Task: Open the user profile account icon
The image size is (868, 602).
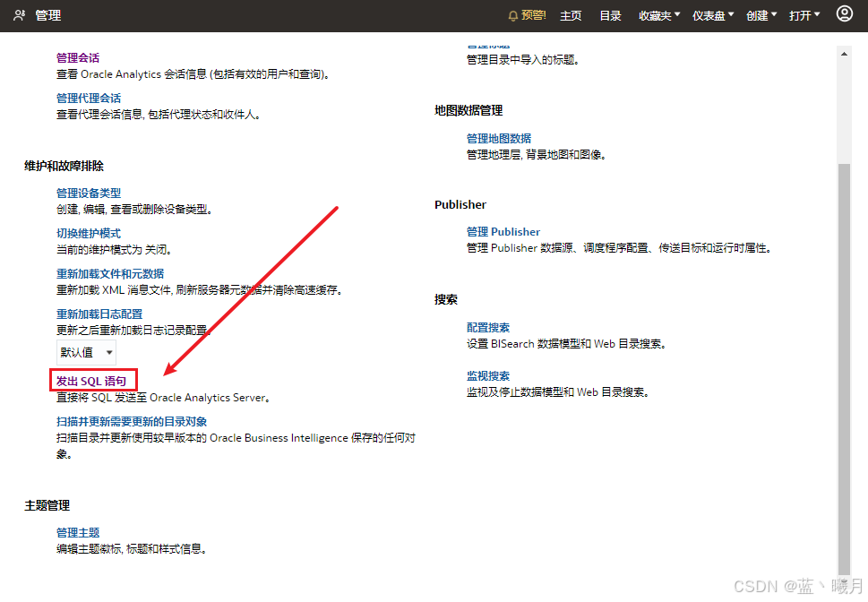Action: [844, 13]
